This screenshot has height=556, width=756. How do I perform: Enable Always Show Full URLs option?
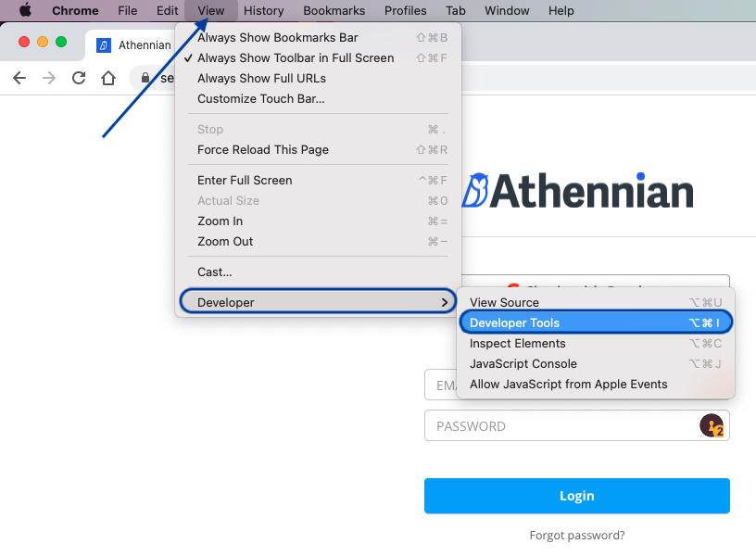(x=261, y=78)
